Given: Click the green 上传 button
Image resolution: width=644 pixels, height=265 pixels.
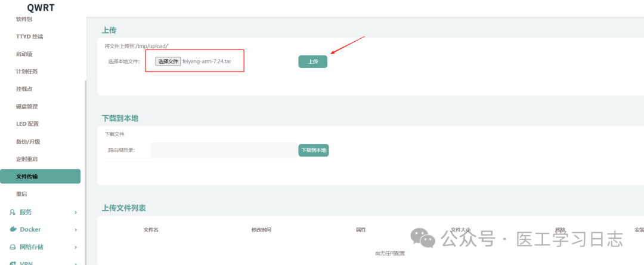Looking at the screenshot, I should 313,61.
